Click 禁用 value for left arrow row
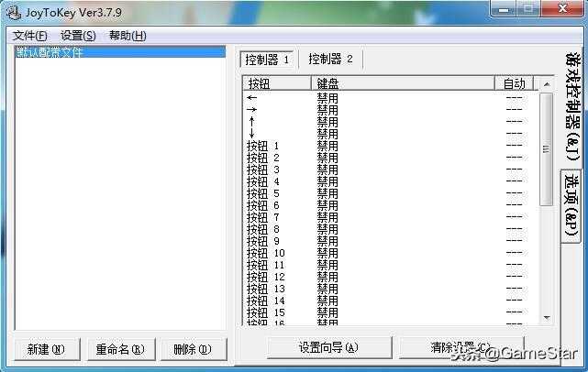This screenshot has height=372, width=588. [327, 98]
